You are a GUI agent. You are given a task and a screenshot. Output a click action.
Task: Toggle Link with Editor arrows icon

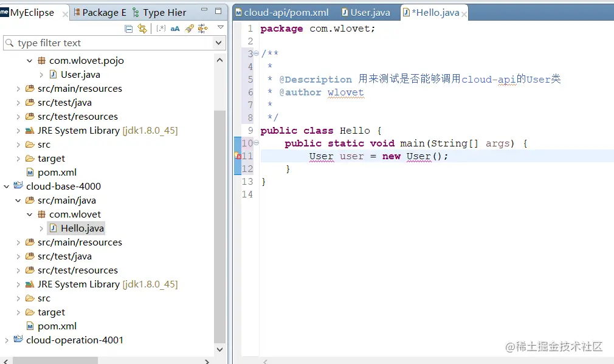pyautogui.click(x=142, y=29)
